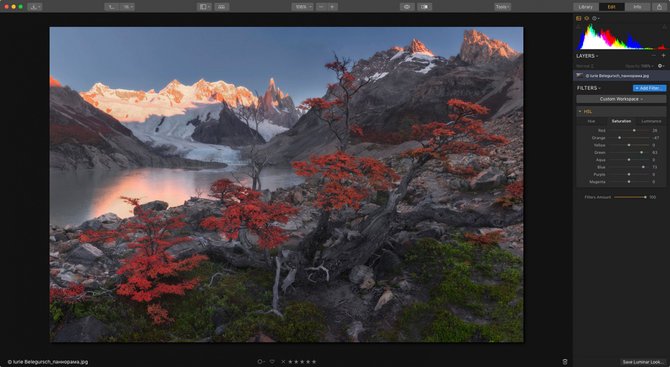Open the import/add photos button
The image size is (670, 367).
point(35,7)
